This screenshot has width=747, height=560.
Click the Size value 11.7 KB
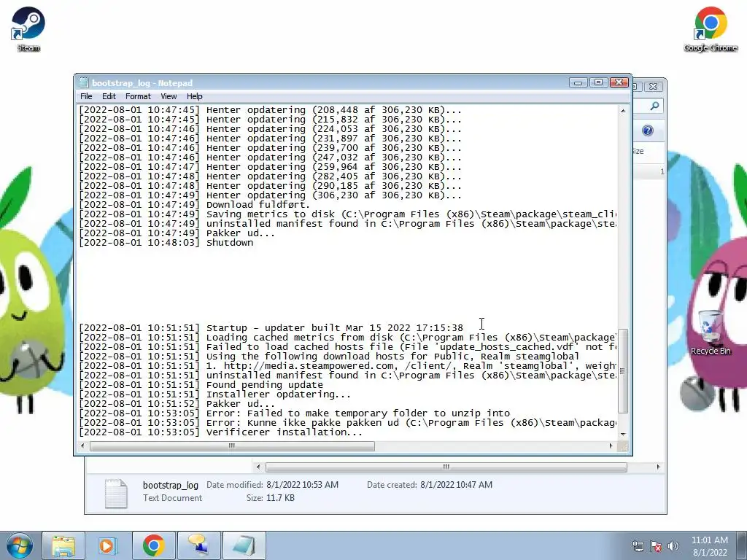(280, 498)
